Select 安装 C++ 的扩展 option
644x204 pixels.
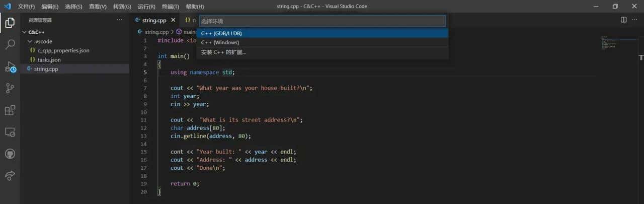coord(322,52)
